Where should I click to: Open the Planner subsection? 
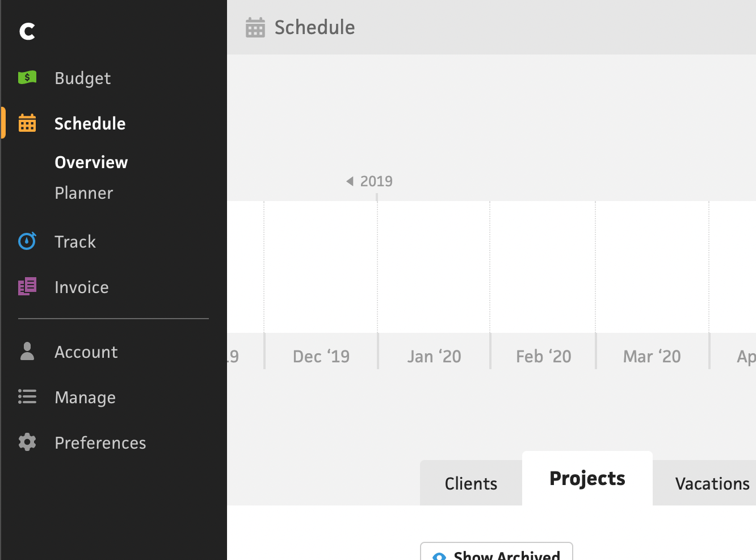pyautogui.click(x=84, y=193)
